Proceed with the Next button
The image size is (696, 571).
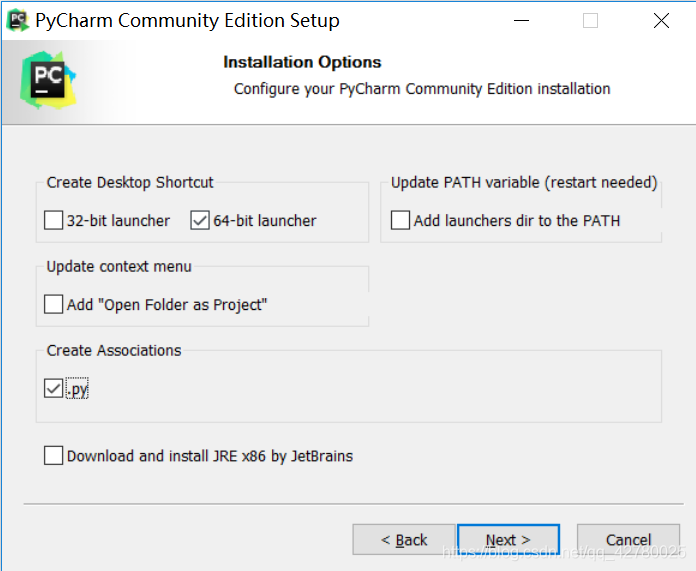508,540
